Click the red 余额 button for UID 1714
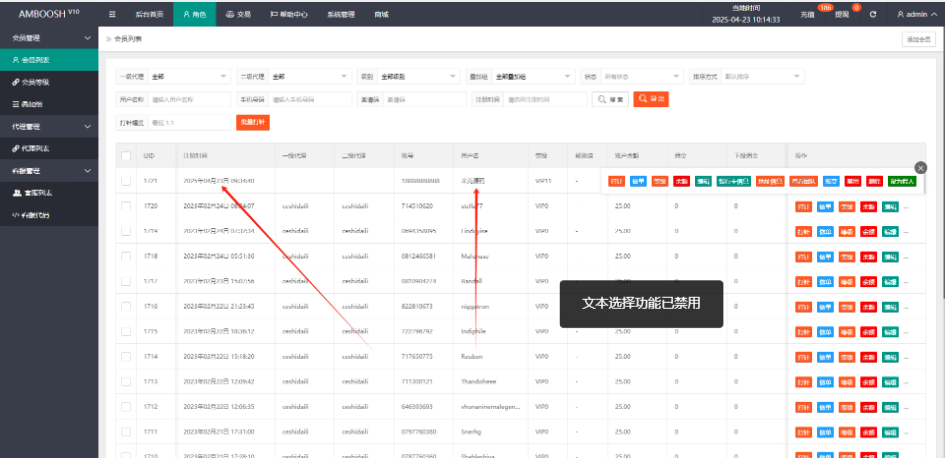The height and width of the screenshot is (458, 945). [868, 357]
